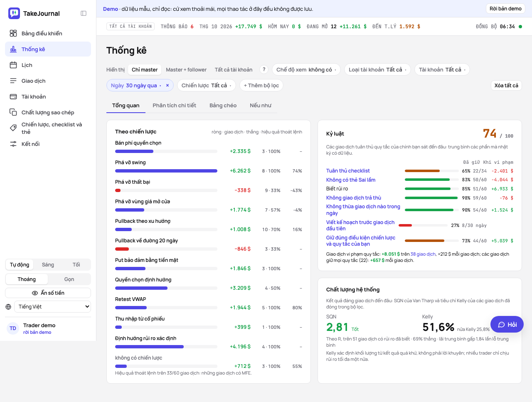The width and height of the screenshot is (532, 402).
Task: Select Tối dark theme
Action: coord(76,265)
